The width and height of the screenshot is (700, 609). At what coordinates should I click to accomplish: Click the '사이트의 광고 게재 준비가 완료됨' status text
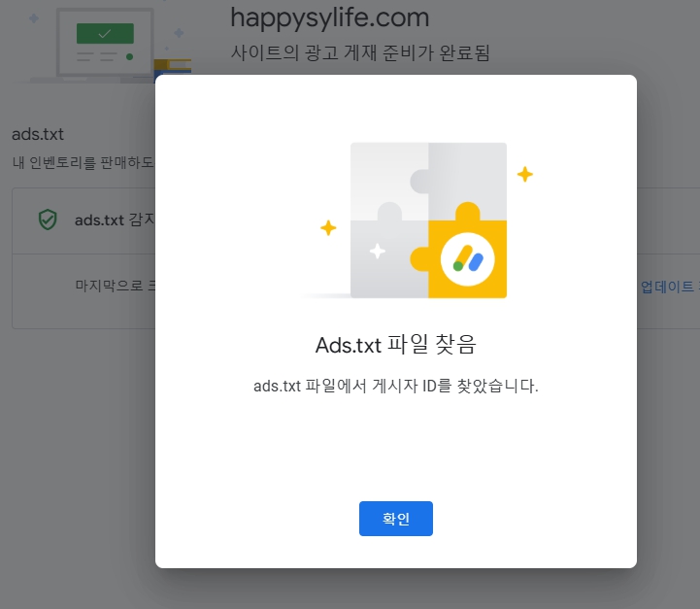tap(360, 52)
